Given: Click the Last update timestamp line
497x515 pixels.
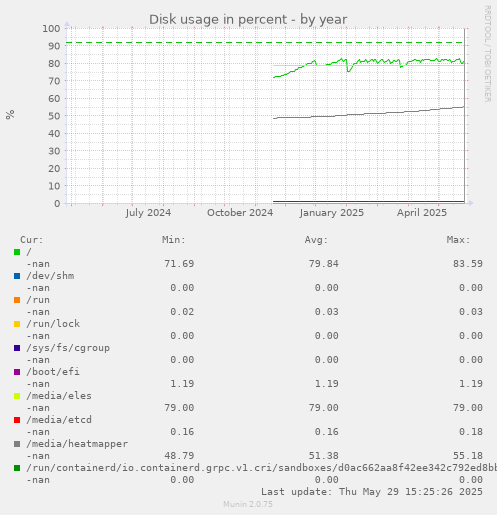Looking at the screenshot, I should click(x=372, y=492).
